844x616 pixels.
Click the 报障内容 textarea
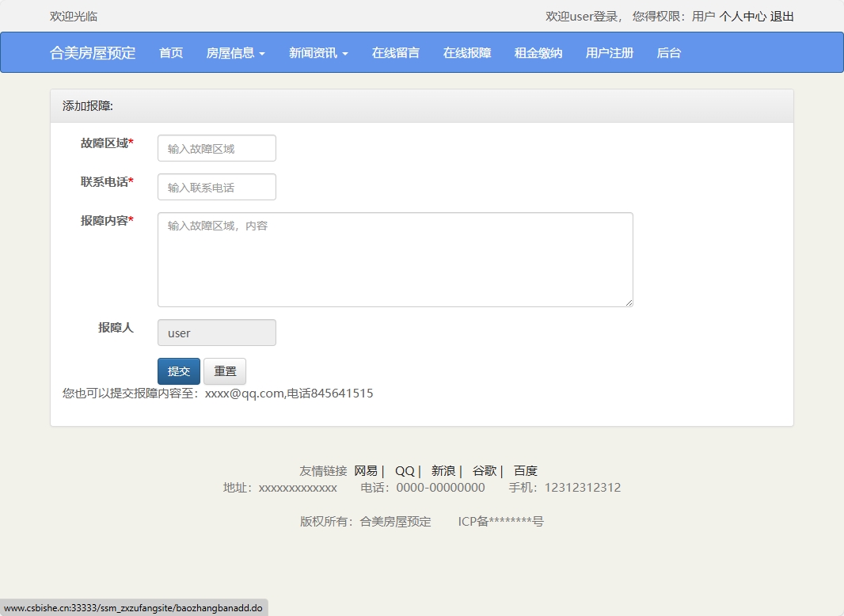[x=394, y=259]
